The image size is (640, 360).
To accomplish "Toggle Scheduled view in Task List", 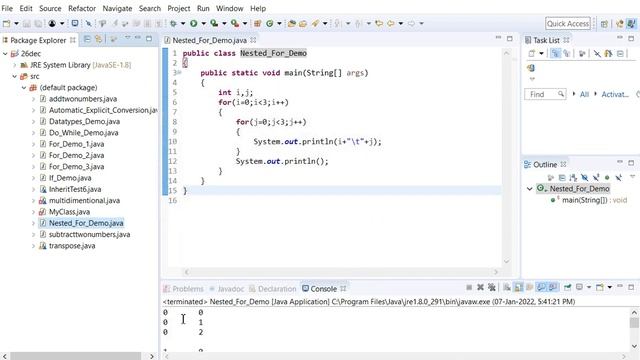I will (x=567, y=53).
